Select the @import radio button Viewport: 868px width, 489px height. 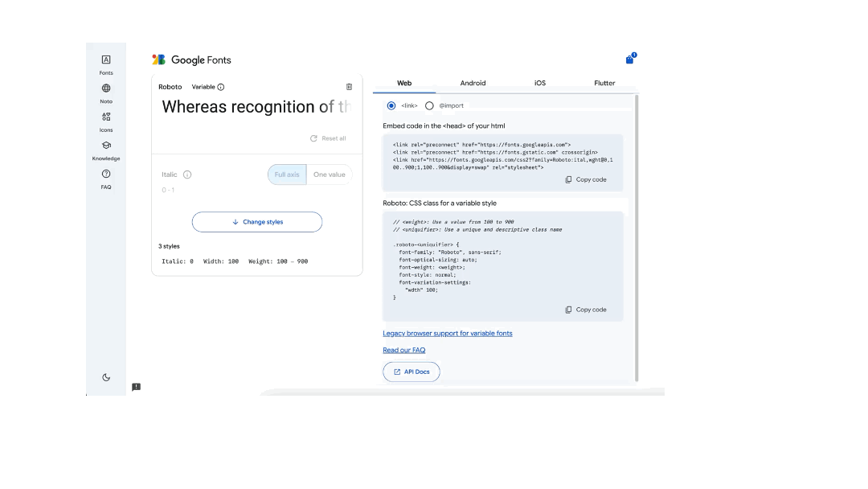click(x=429, y=105)
